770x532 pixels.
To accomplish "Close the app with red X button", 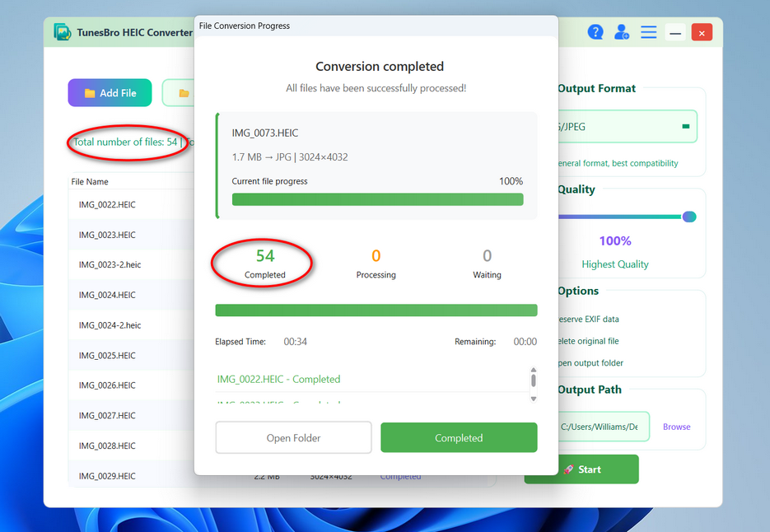I will coord(702,33).
